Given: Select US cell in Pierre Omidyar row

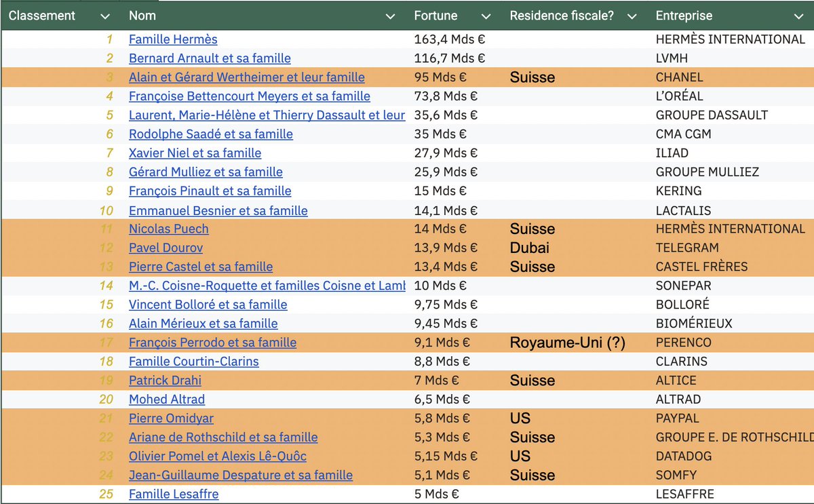Looking at the screenshot, I should pos(520,419).
